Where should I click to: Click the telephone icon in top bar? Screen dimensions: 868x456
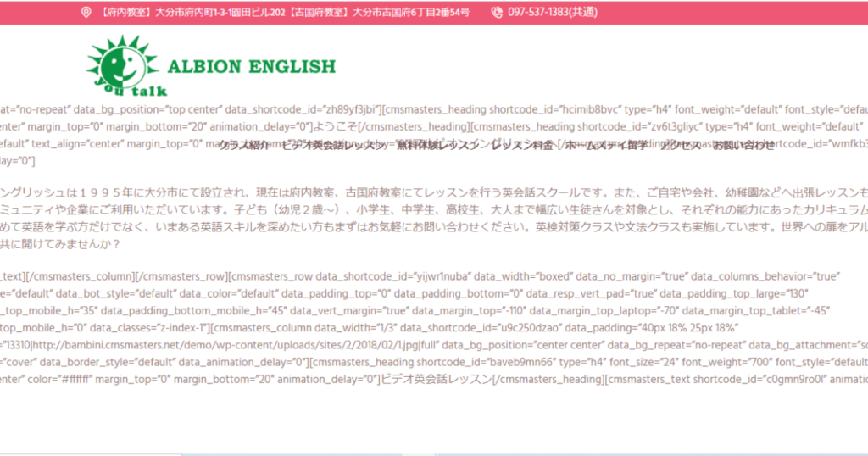click(x=497, y=12)
